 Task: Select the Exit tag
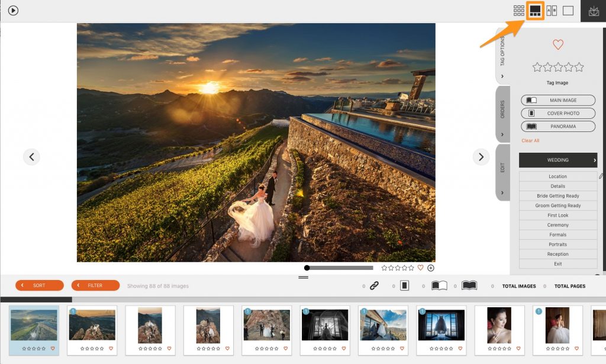point(558,263)
